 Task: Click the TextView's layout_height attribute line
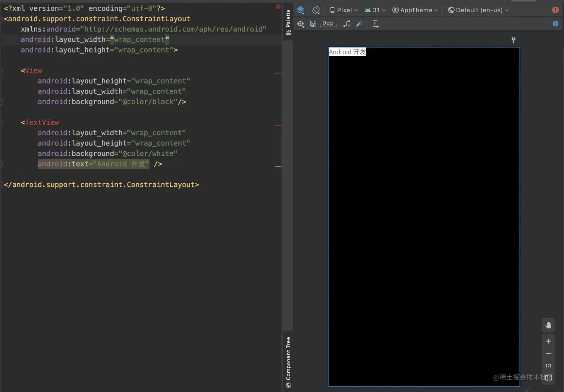(x=114, y=143)
